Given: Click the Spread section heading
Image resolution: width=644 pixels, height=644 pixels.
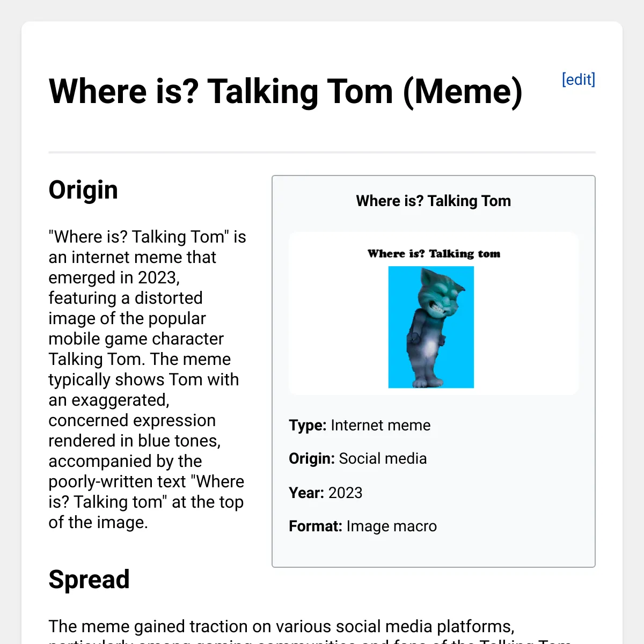Looking at the screenshot, I should [89, 580].
